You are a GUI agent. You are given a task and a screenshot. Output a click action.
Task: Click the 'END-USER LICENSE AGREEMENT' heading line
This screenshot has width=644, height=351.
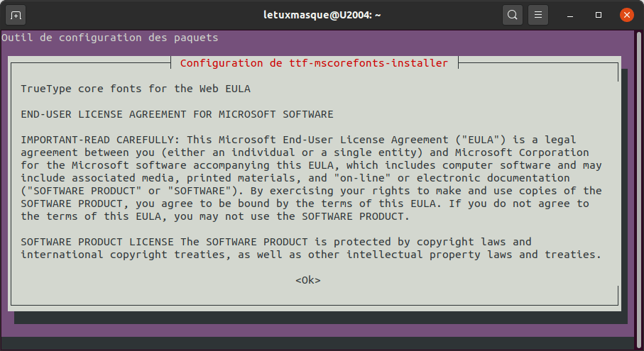177,114
